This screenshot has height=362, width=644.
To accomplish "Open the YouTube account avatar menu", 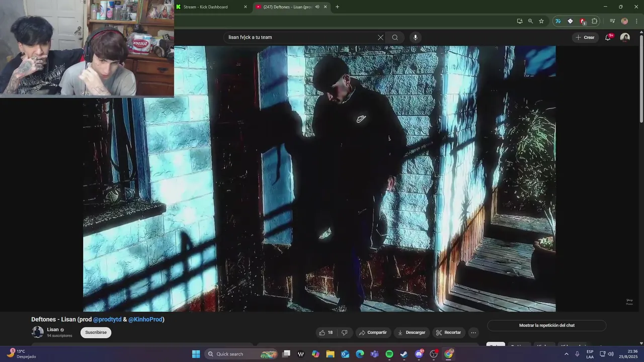I will pyautogui.click(x=625, y=37).
